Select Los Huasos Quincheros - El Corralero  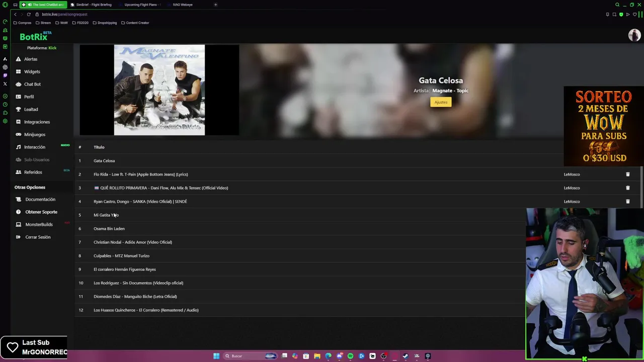300,310
